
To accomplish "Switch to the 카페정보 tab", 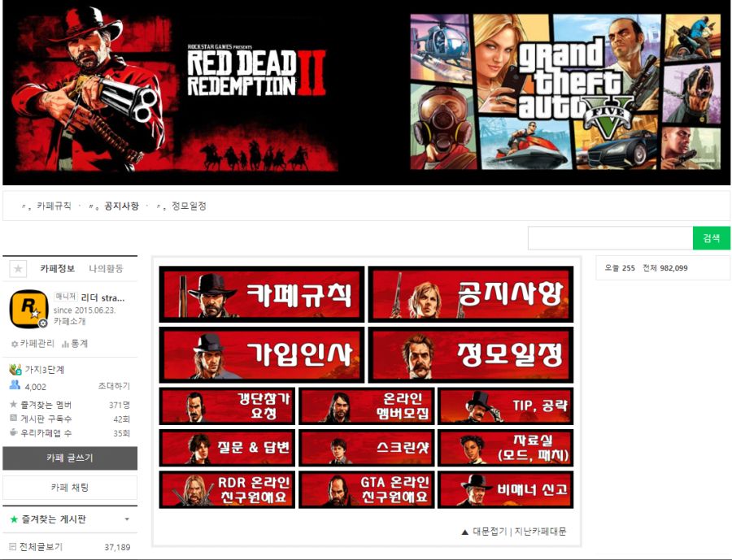I will (x=57, y=269).
